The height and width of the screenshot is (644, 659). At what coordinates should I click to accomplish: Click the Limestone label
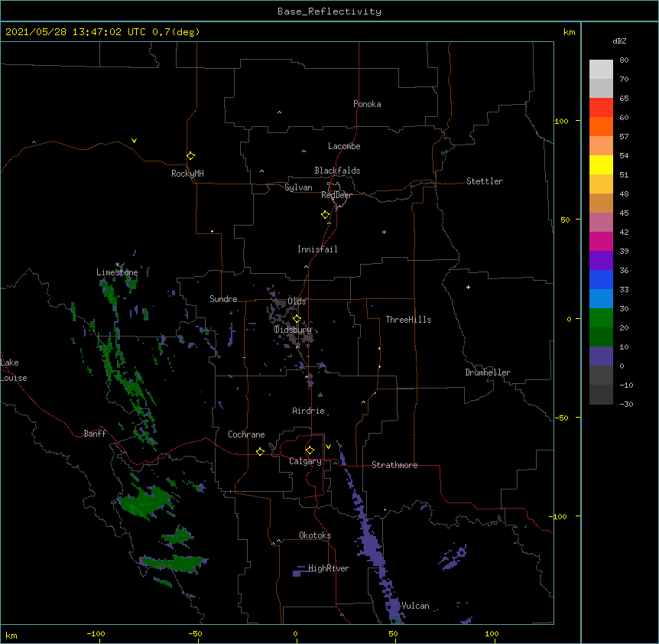pyautogui.click(x=117, y=272)
